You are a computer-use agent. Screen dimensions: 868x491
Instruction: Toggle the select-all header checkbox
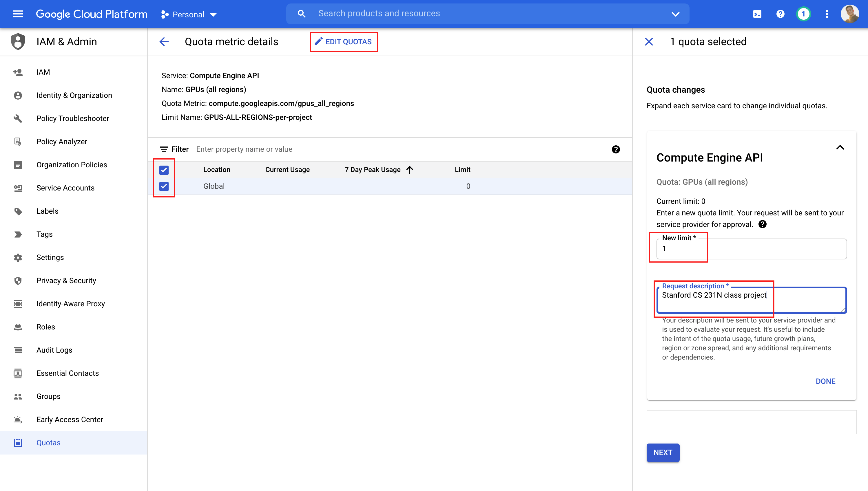pyautogui.click(x=164, y=170)
